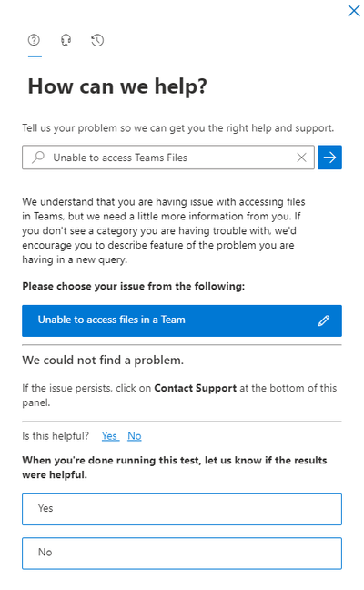364x590 pixels.
Task: Click the 'No' link beside Is this helpful
Action: pyautogui.click(x=135, y=436)
